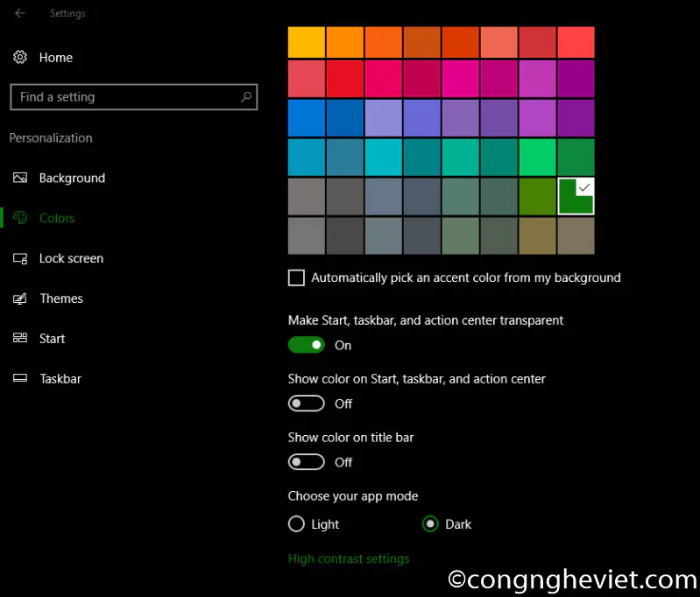Click the Home gear icon
This screenshot has width=700, height=597.
19,57
